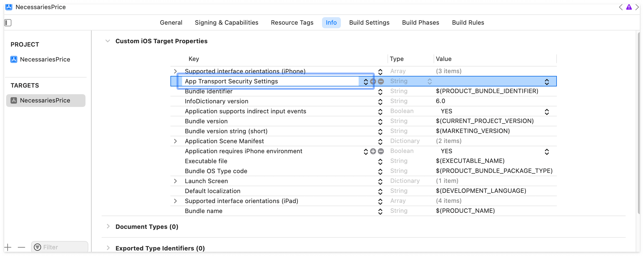
Task: Toggle Boolean value for requires iPhone environment
Action: coord(547,152)
